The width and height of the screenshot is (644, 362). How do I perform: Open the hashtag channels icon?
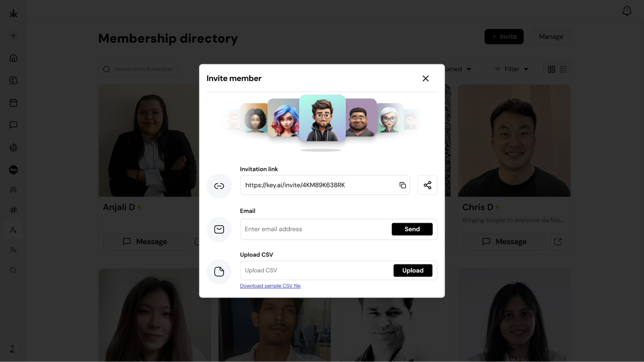point(14,210)
